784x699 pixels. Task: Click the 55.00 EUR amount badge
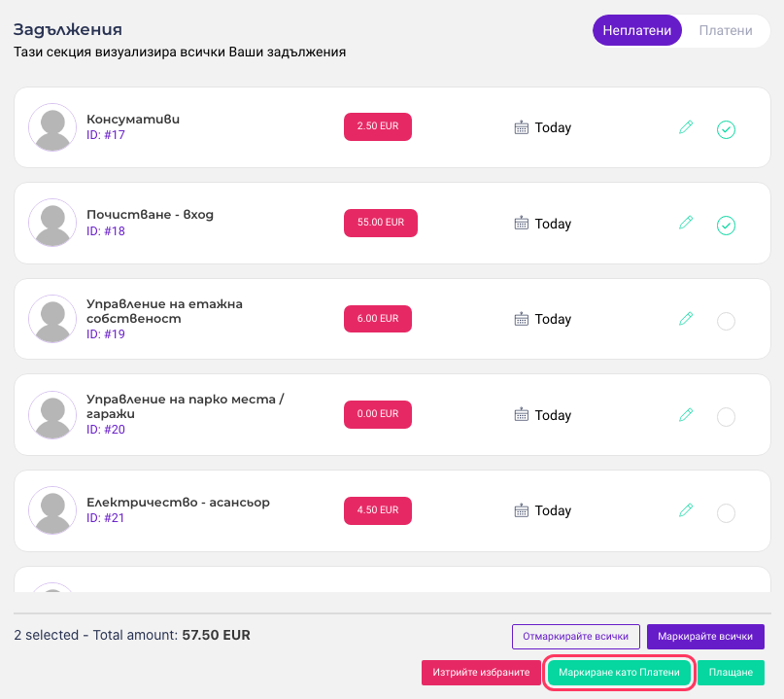pos(381,223)
